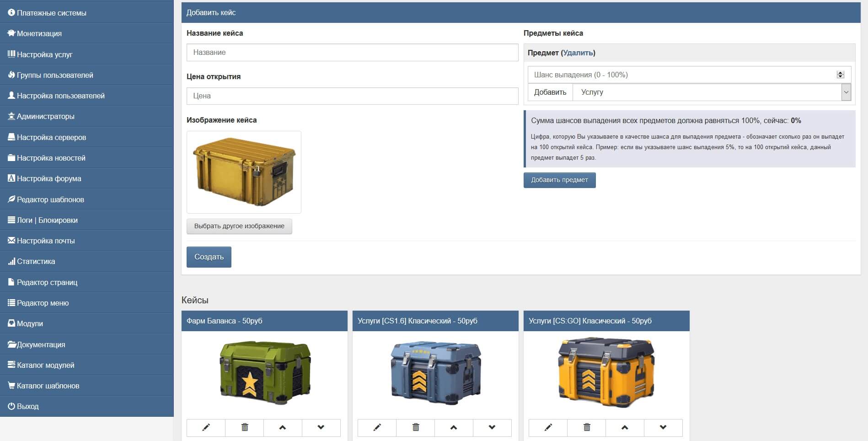Edit the Услуги [CS1.6] Класический case
This screenshot has width=868, height=441.
377,427
